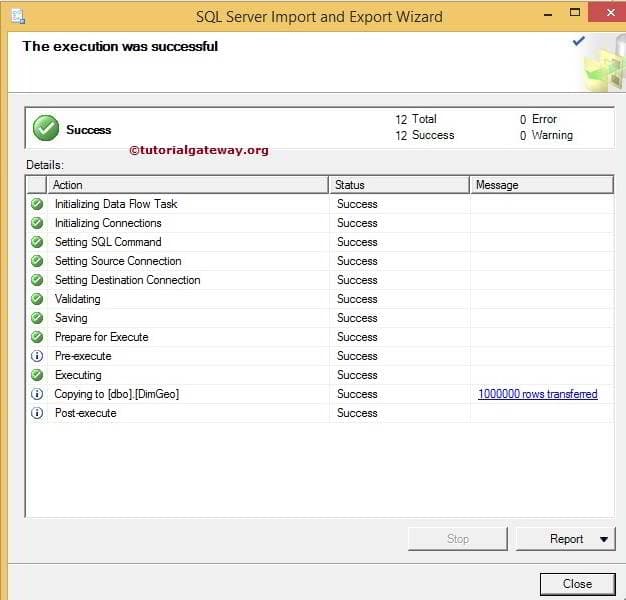Click the Success status of the Validating row
626x600 pixels.
(x=357, y=299)
